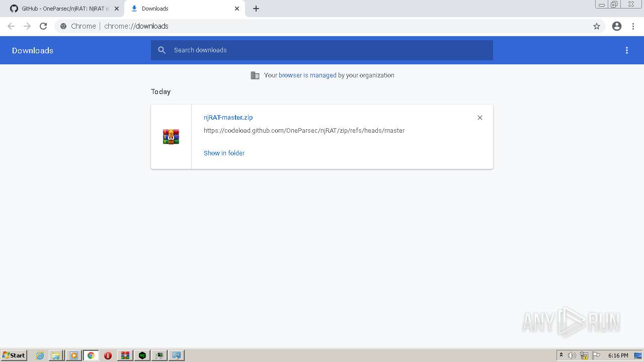The image size is (644, 362).
Task: Click the back navigation arrow
Action: [11, 26]
